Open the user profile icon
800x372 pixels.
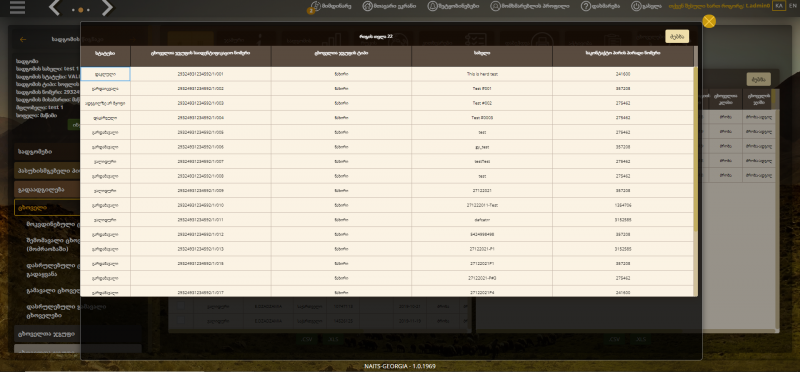click(495, 6)
